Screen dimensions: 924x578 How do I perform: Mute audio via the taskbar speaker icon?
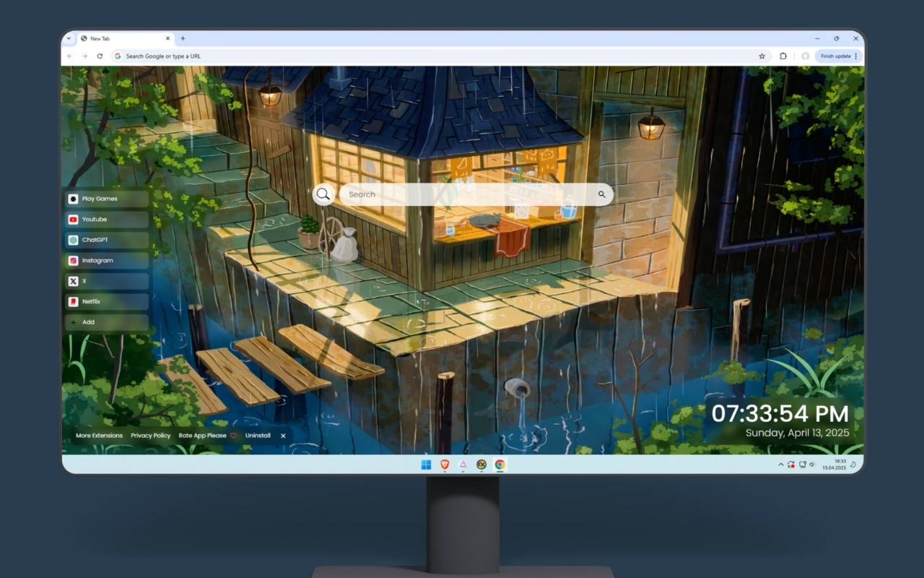[x=811, y=465]
